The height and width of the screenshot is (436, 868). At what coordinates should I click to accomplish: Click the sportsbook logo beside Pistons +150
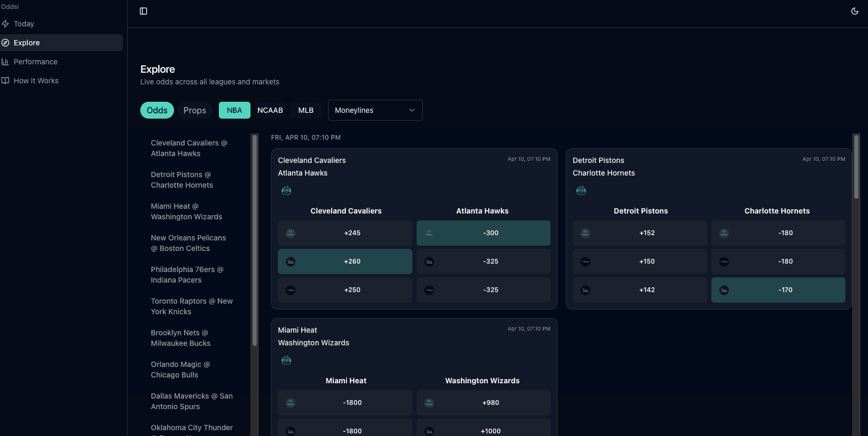coord(585,261)
